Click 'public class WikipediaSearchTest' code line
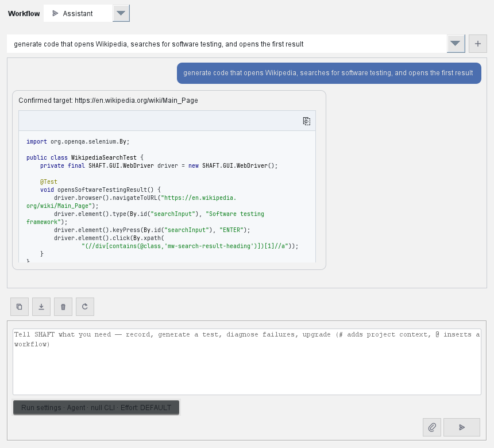The image size is (494, 448). [x=85, y=157]
